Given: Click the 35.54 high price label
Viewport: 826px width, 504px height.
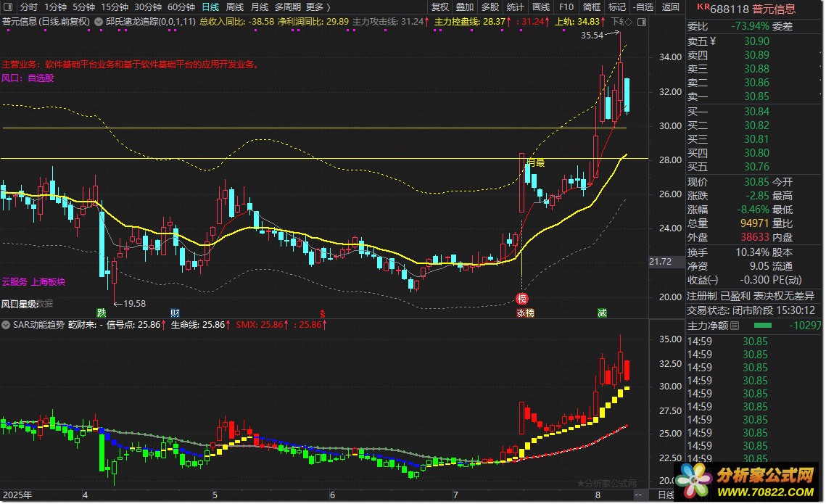Looking at the screenshot, I should tap(592, 36).
